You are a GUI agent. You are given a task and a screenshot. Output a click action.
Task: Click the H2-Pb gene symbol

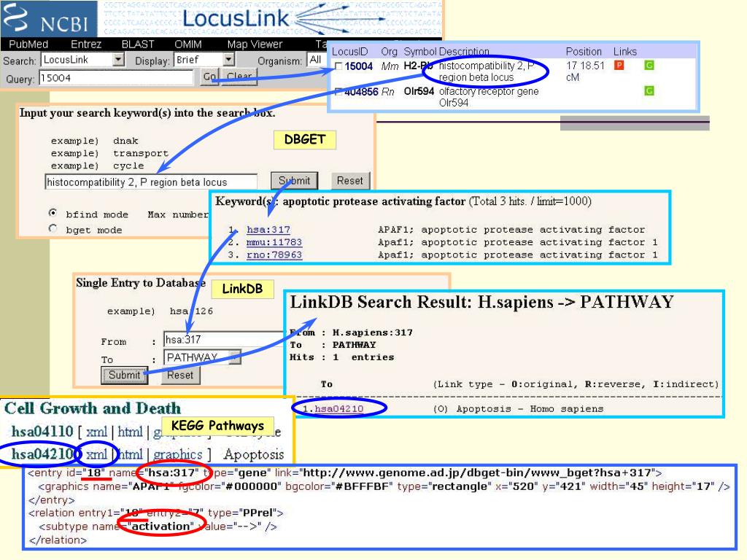418,66
